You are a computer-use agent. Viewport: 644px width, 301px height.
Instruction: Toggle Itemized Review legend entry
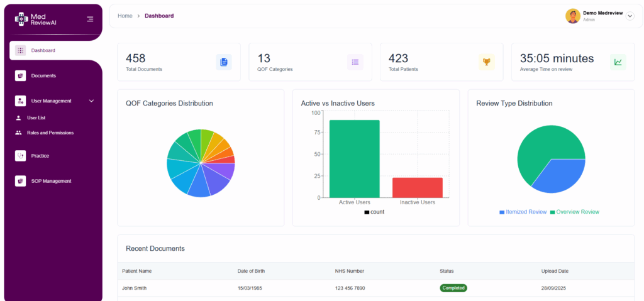[x=523, y=212]
